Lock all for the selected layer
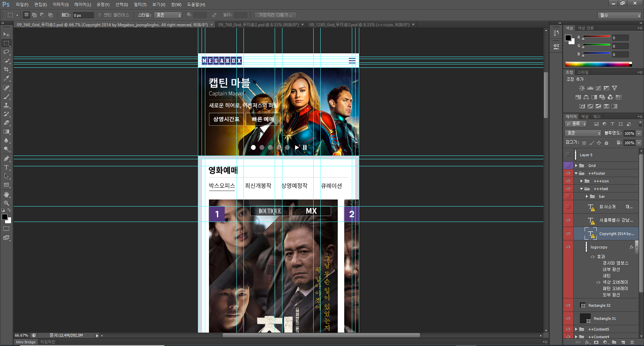This screenshot has height=346, width=644. click(606, 143)
